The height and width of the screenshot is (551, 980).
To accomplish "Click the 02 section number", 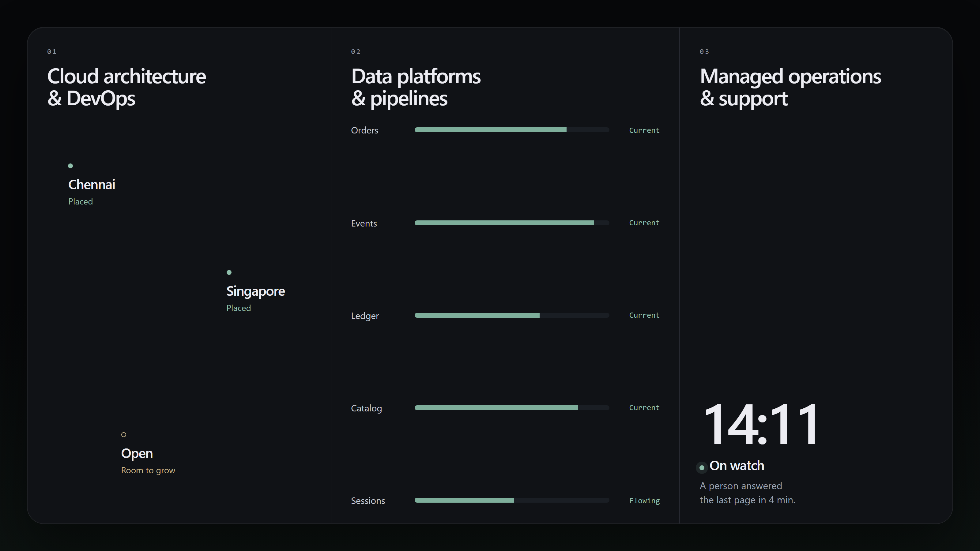I will click(356, 52).
